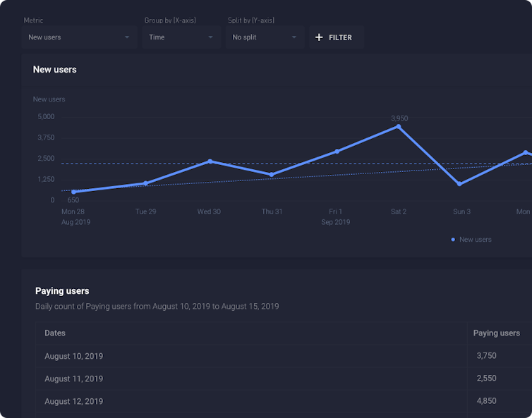
Task: Open the Split by No split dropdown
Action: click(265, 37)
